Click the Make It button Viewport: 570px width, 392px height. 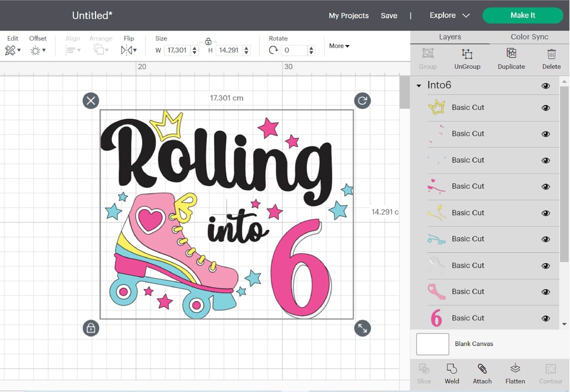coord(522,15)
